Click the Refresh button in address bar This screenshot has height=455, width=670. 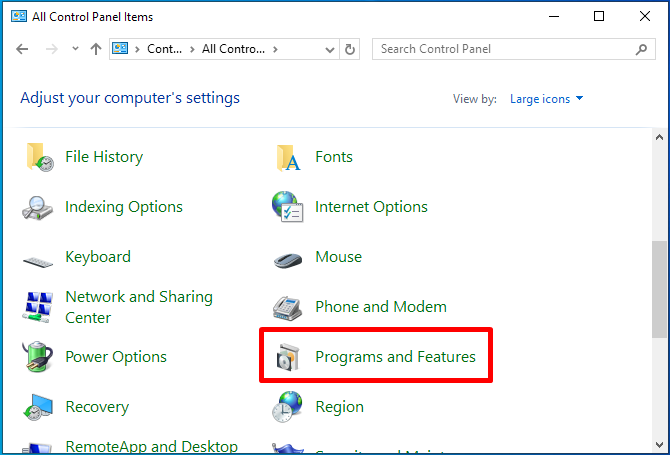350,50
